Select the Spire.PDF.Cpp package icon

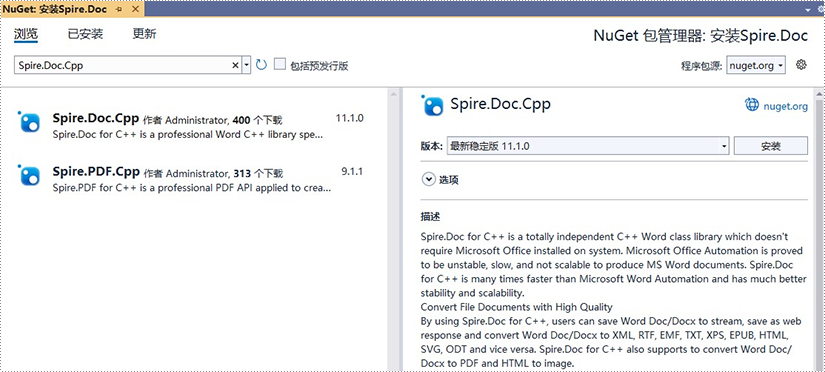[29, 175]
